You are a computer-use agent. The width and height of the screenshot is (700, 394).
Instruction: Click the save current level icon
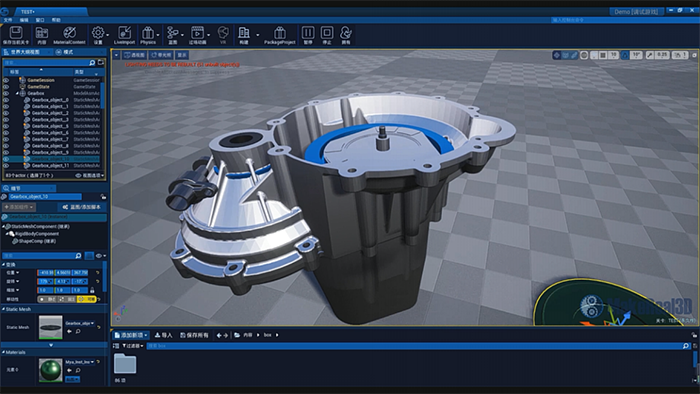[x=16, y=33]
